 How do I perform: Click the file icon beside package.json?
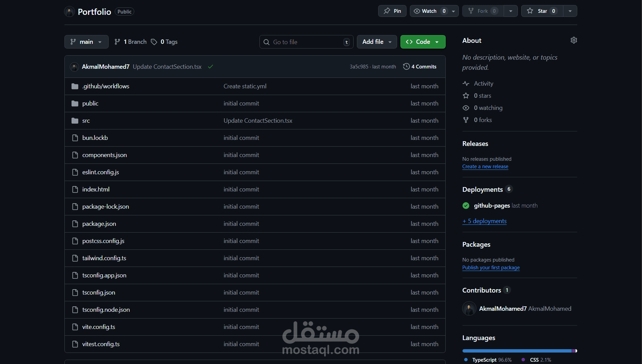click(x=75, y=224)
